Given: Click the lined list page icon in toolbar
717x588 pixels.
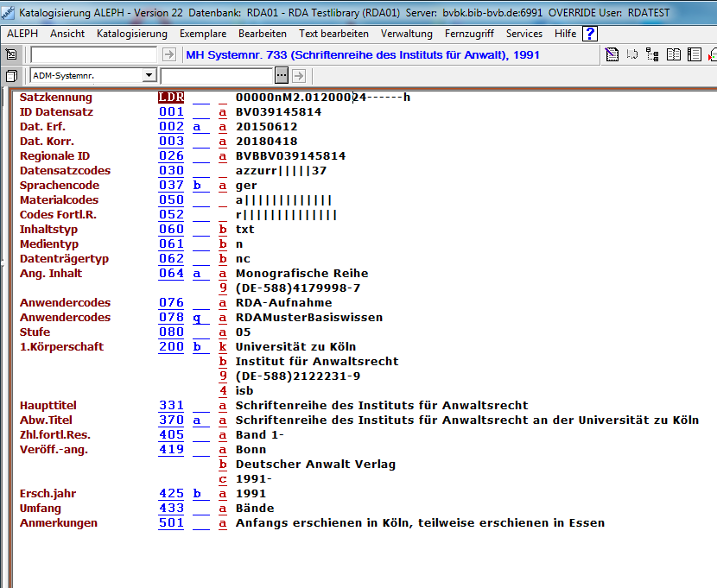Looking at the screenshot, I should (x=693, y=54).
